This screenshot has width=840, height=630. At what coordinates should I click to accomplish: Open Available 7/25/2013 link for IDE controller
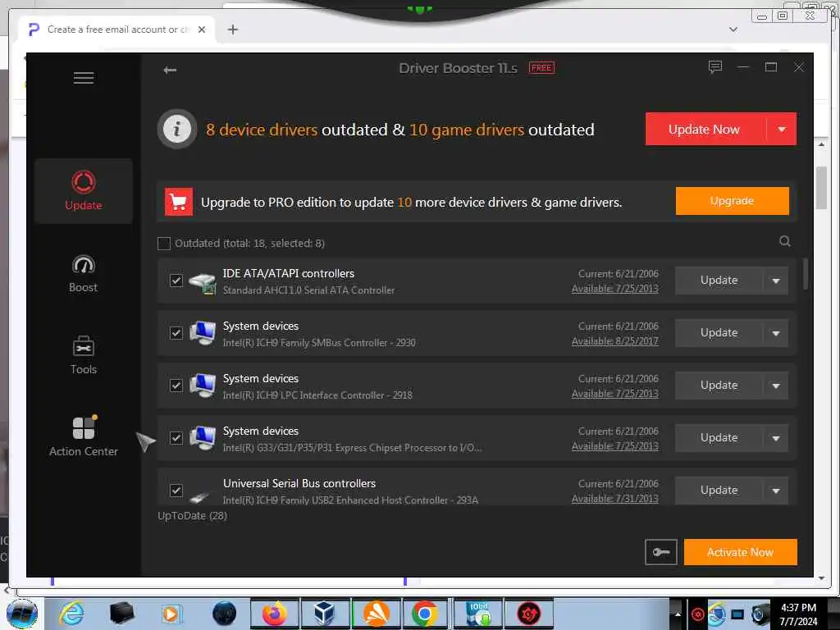615,289
